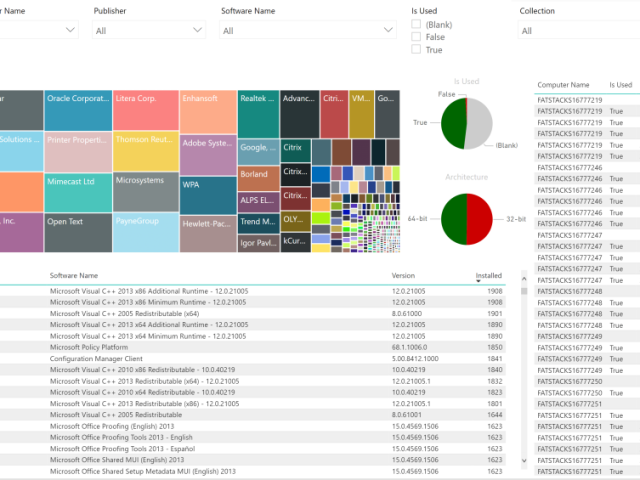Image resolution: width=640 pixels, height=480 pixels.
Task: Select the Google treemap tile under Realtek
Action: [x=258, y=152]
